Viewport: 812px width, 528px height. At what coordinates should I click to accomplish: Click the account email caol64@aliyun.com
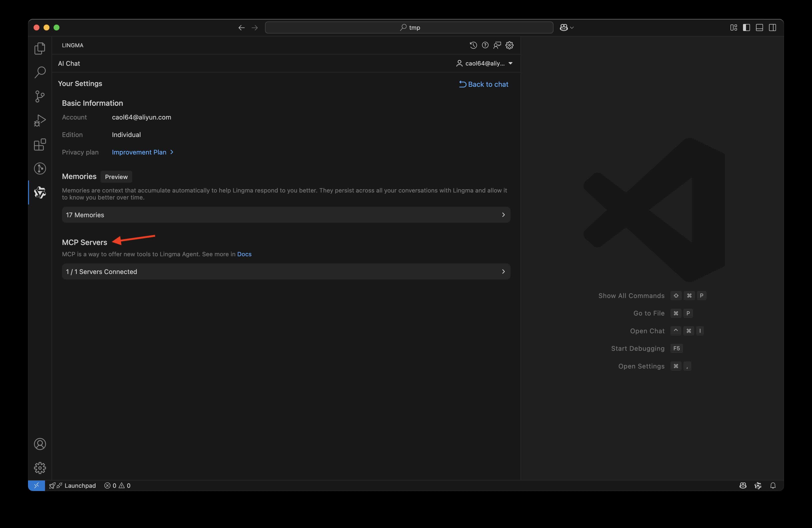(x=141, y=117)
